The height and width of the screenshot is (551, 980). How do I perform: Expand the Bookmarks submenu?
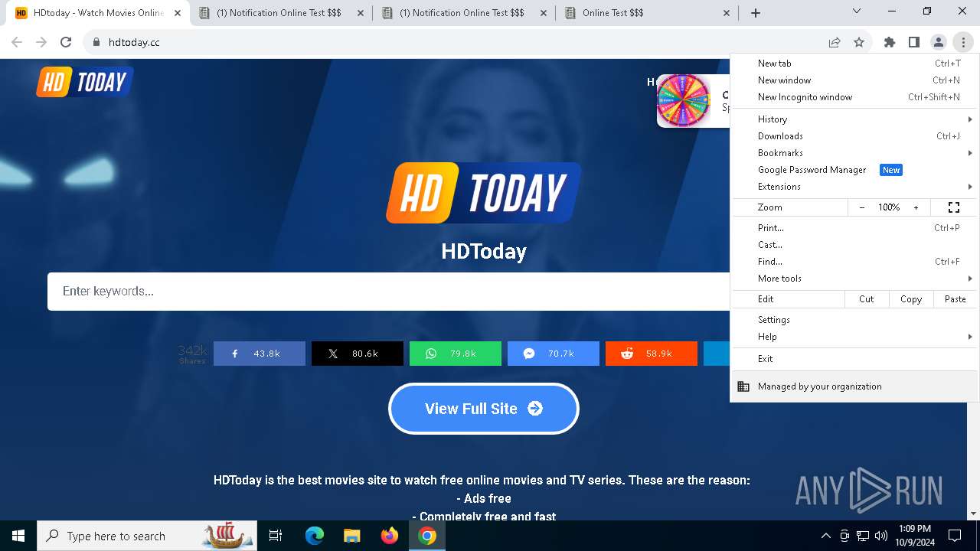(854, 153)
